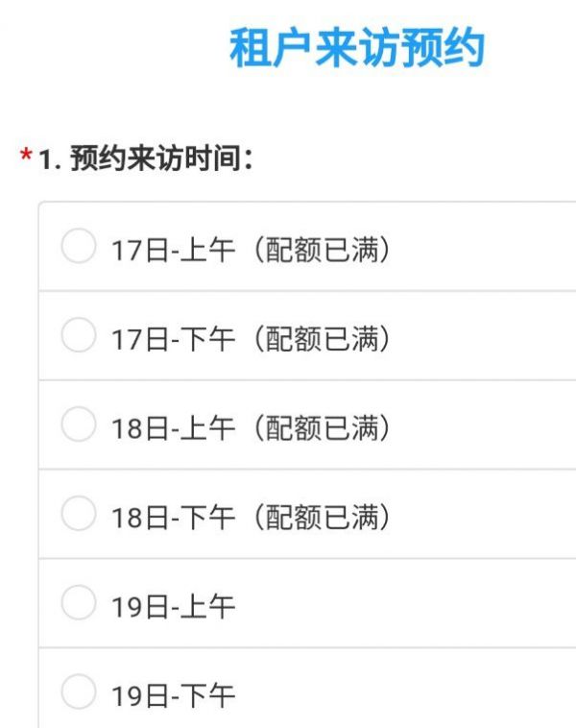The image size is (576, 728).
Task: Click the 17日-下午 date text
Action: pos(173,339)
